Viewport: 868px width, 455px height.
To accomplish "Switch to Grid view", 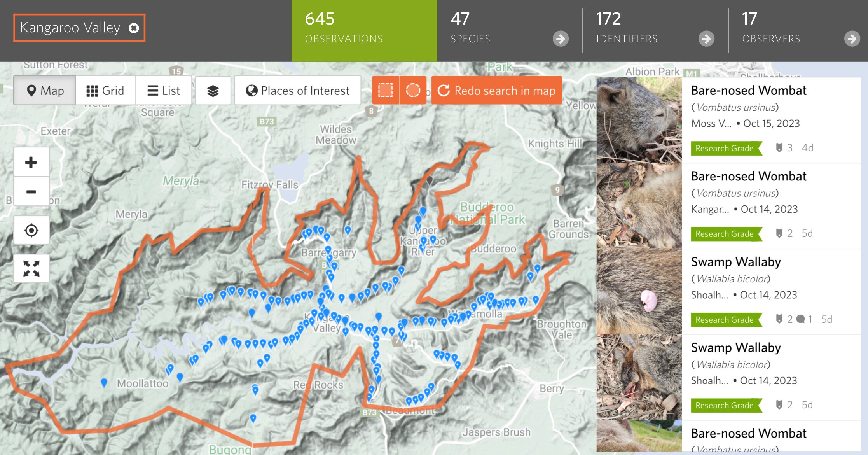I will (105, 91).
